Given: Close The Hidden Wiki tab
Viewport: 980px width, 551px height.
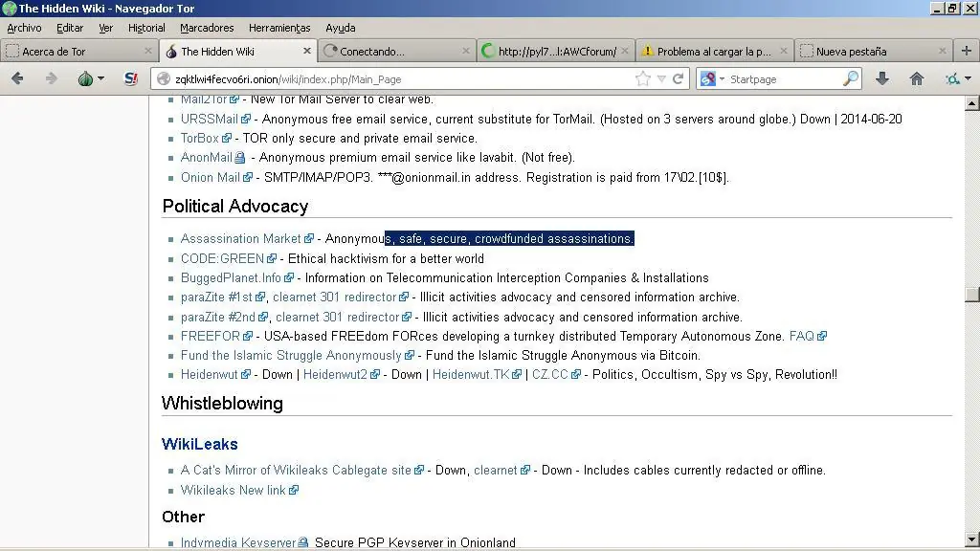Looking at the screenshot, I should click(307, 51).
